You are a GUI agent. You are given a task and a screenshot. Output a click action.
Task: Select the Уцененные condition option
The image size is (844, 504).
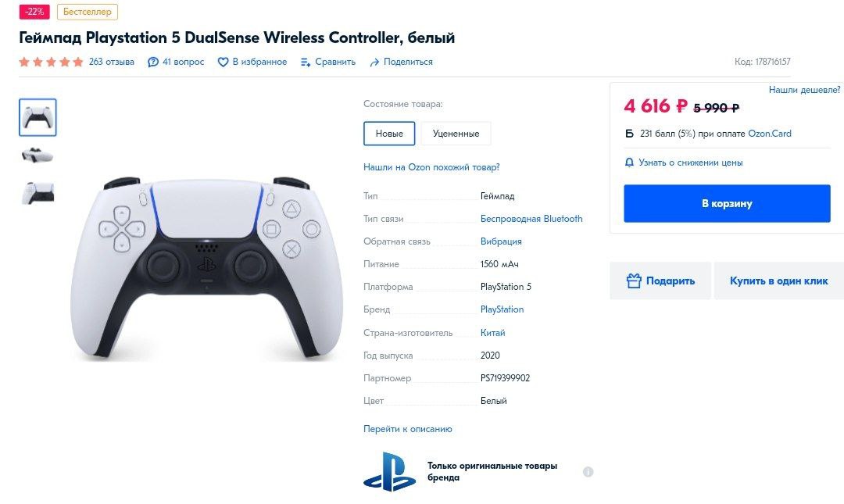click(456, 134)
